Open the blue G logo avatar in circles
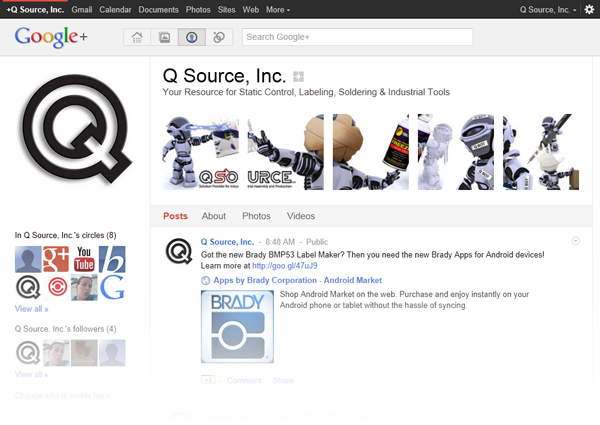Image resolution: width=600 pixels, height=425 pixels. coord(112,287)
